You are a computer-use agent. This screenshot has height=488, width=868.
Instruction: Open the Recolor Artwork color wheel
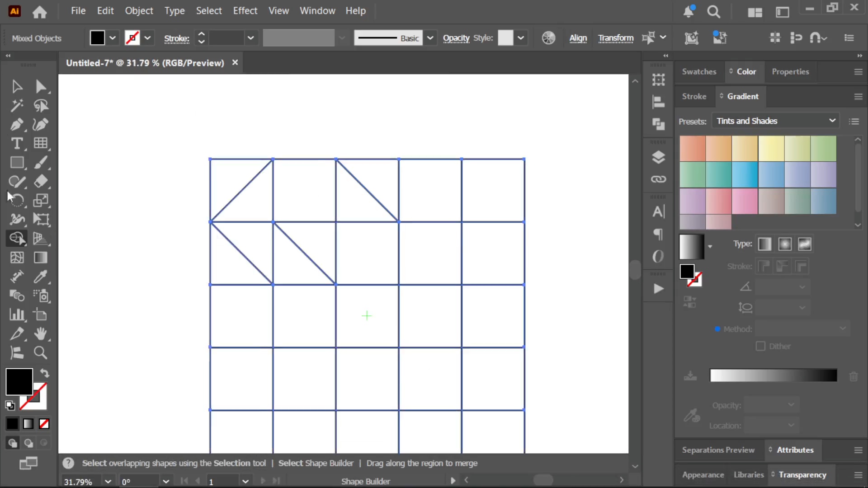click(548, 38)
